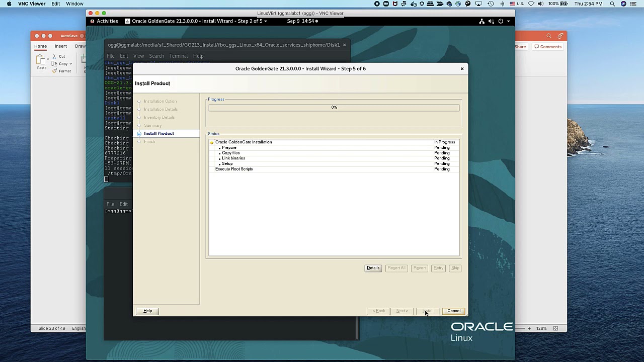The image size is (644, 362).
Task: Click the 0% progress bar
Action: (x=334, y=108)
